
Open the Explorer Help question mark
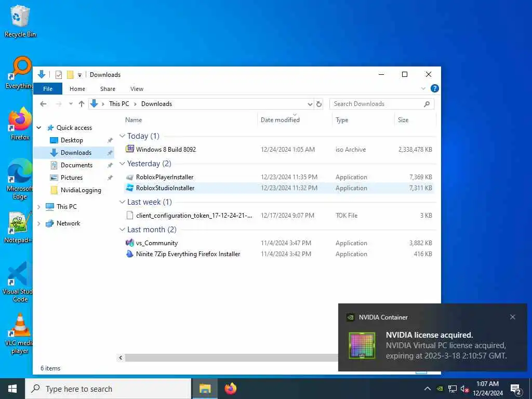tap(434, 88)
